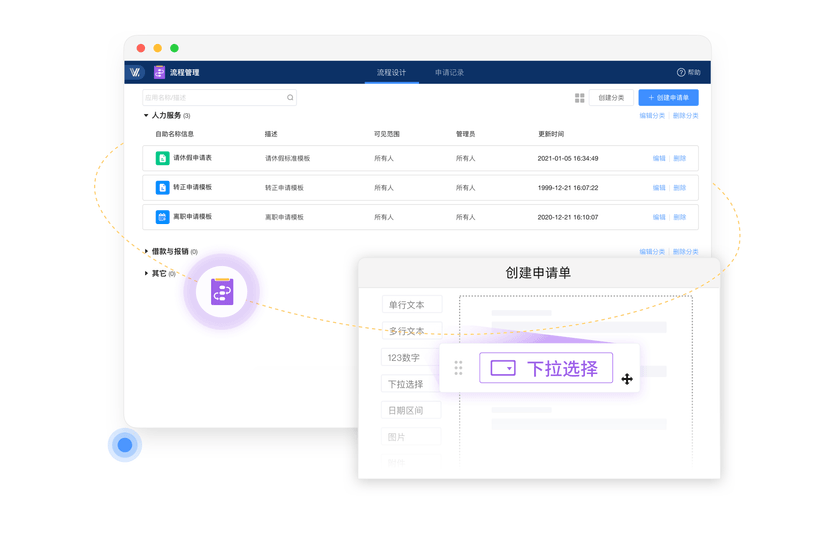Click the timestamp 2021-01-05 16:34:49
This screenshot has height=552, width=828.
(568, 158)
